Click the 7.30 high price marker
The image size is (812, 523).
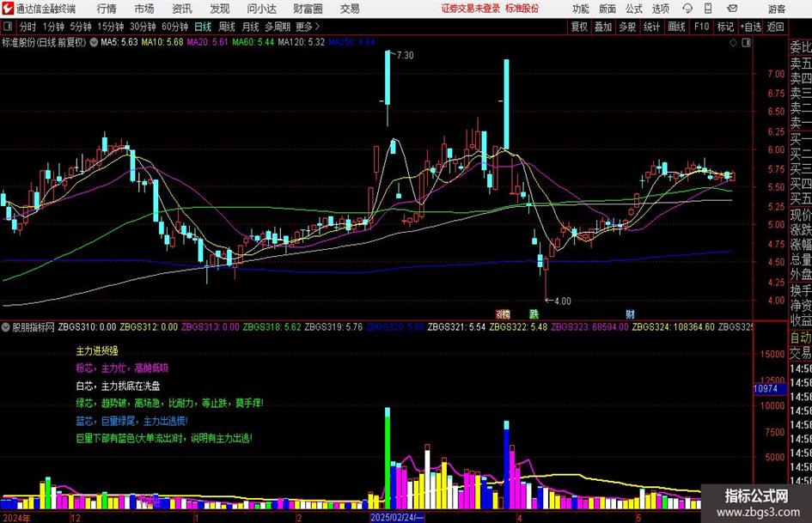[x=405, y=56]
